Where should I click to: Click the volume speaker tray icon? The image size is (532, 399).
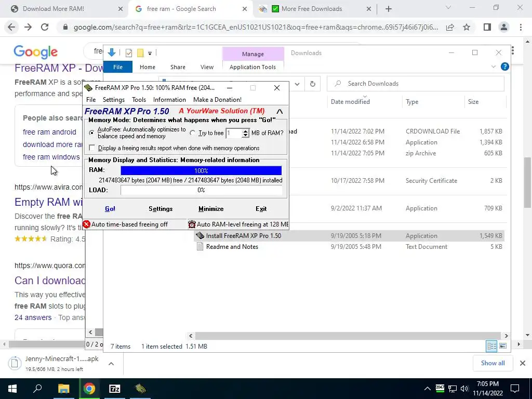point(464,389)
